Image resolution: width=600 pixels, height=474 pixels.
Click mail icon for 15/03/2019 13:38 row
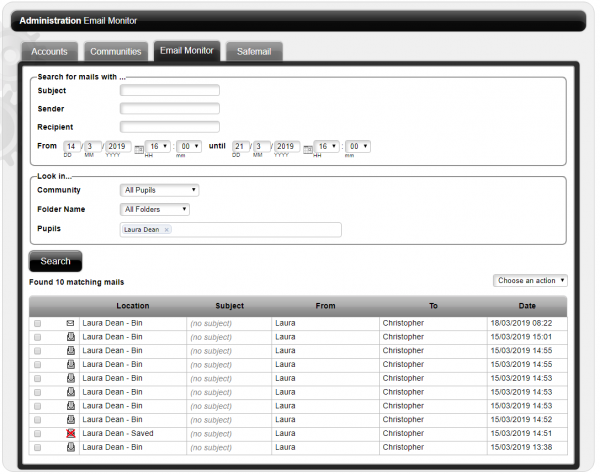pyautogui.click(x=70, y=446)
